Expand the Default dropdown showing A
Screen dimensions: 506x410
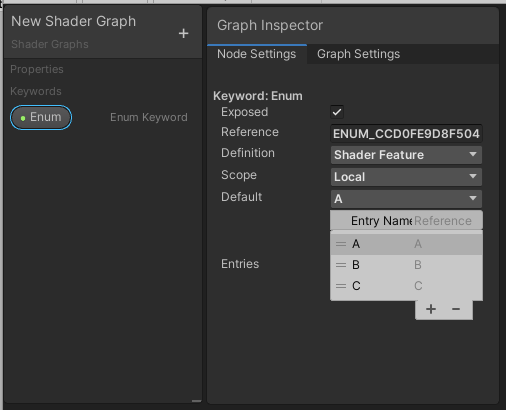point(406,199)
